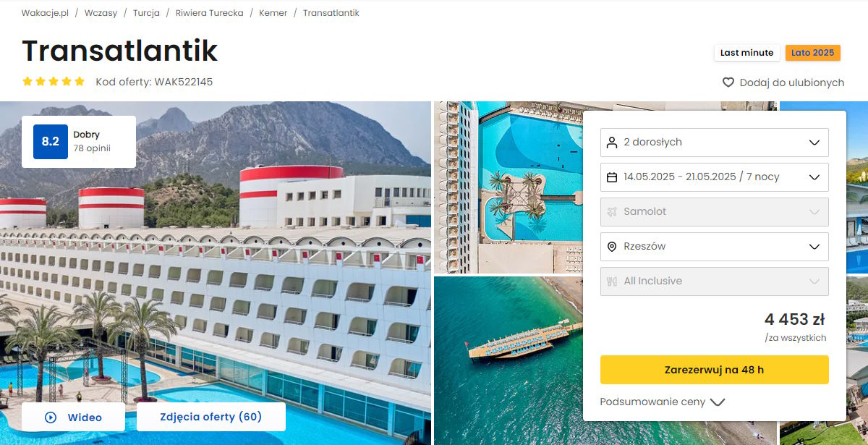Go to Turcja breadcrumb
Screen dimensions: 868x445
point(146,13)
